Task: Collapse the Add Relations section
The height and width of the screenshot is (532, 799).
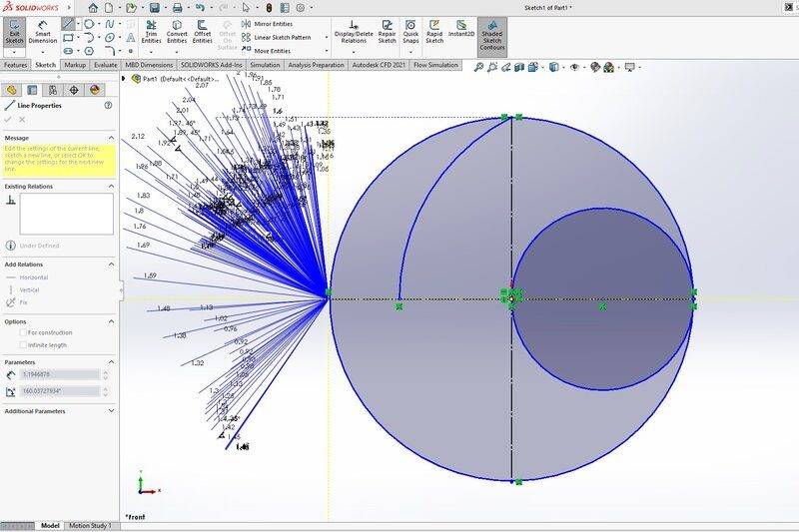Action: (x=112, y=264)
